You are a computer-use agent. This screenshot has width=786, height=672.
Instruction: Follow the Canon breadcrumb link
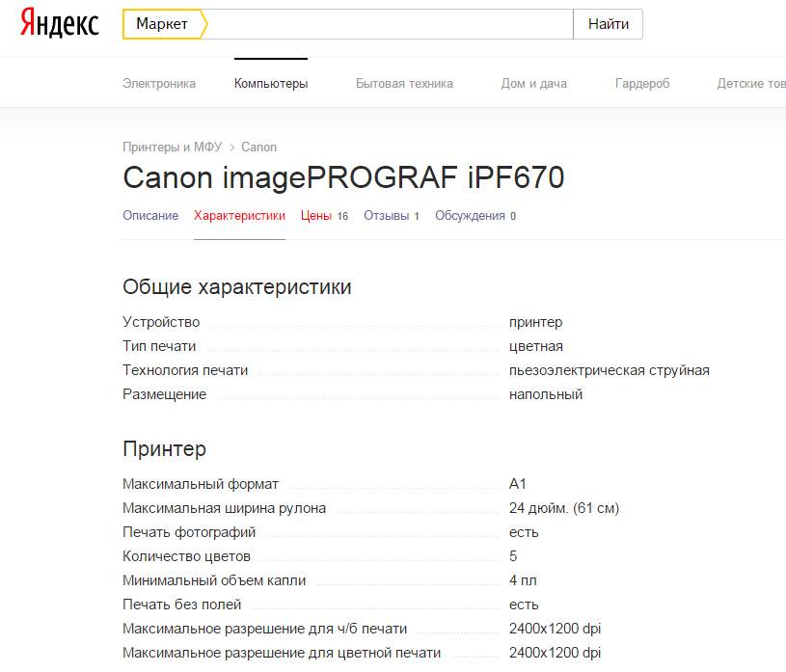click(258, 147)
